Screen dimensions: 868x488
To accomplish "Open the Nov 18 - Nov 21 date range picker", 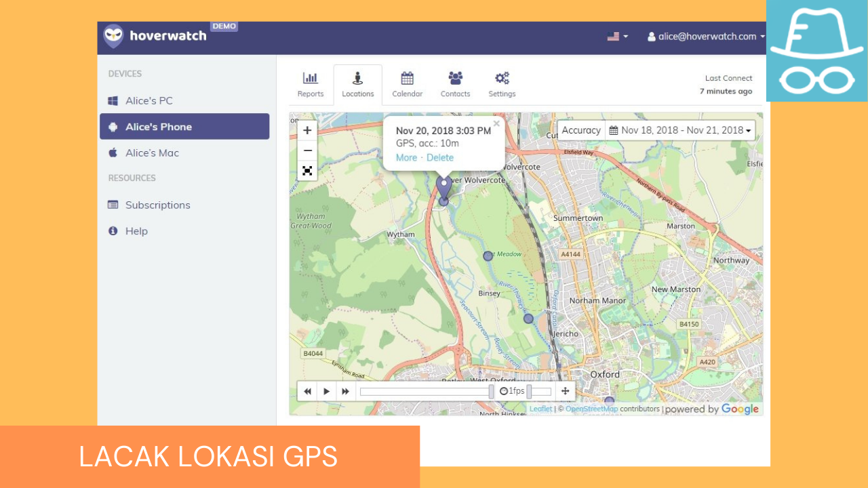I will (x=680, y=130).
